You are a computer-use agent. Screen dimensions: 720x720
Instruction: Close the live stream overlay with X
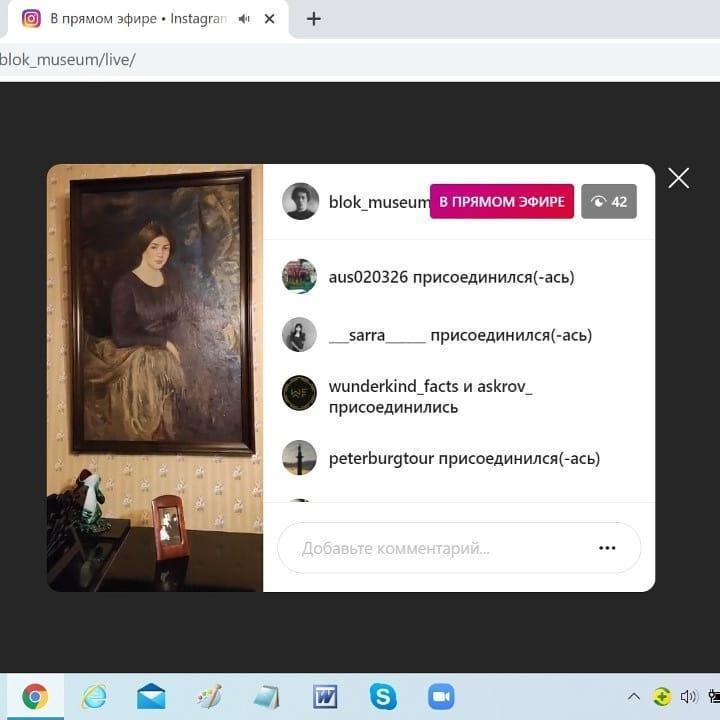678,178
